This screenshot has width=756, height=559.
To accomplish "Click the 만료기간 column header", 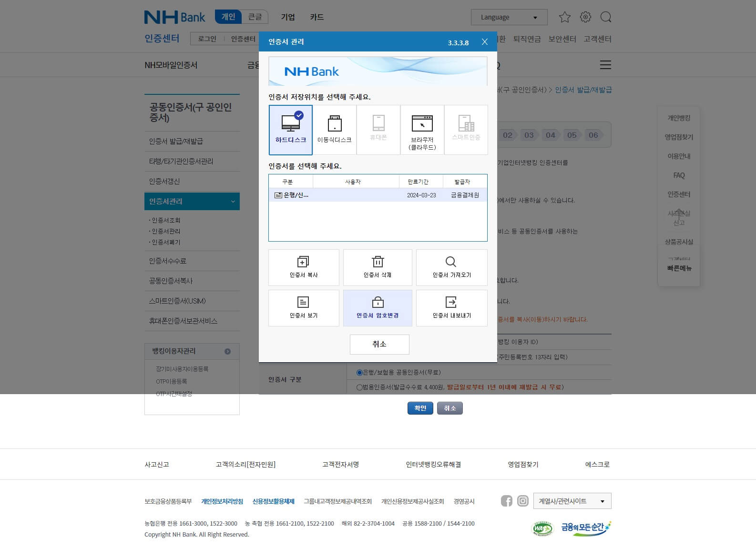I will 421,182.
